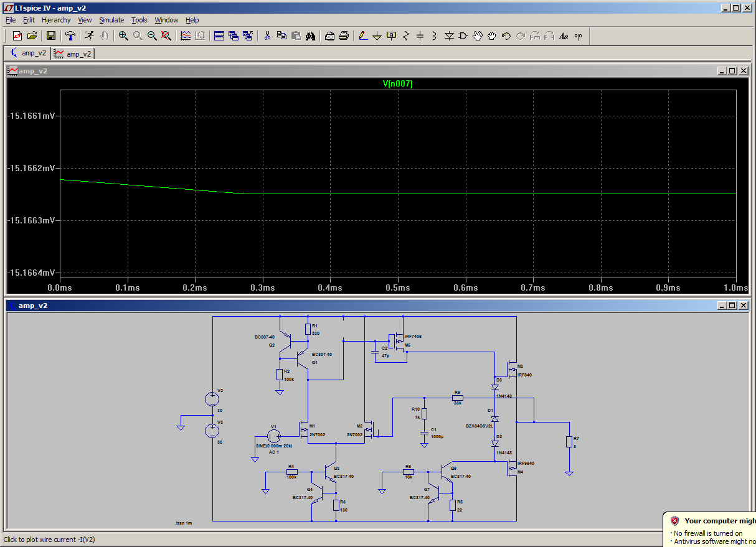Open the Edit menu

(29, 20)
